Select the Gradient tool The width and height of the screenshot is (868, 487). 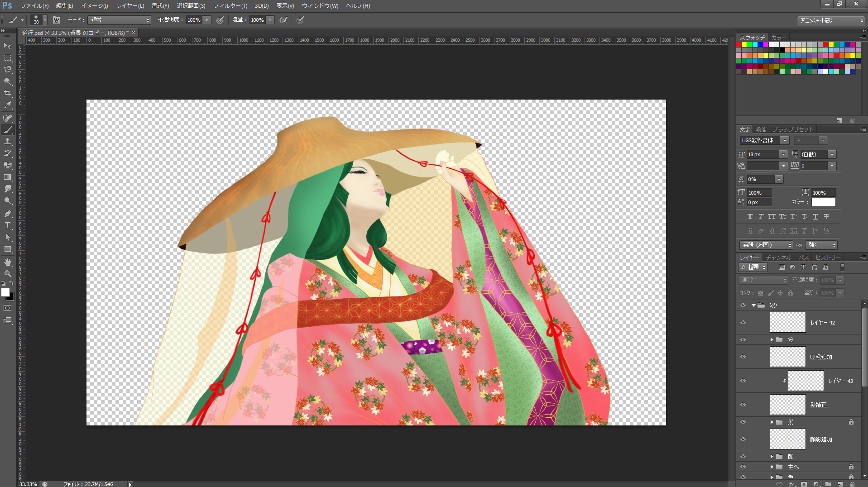[8, 177]
